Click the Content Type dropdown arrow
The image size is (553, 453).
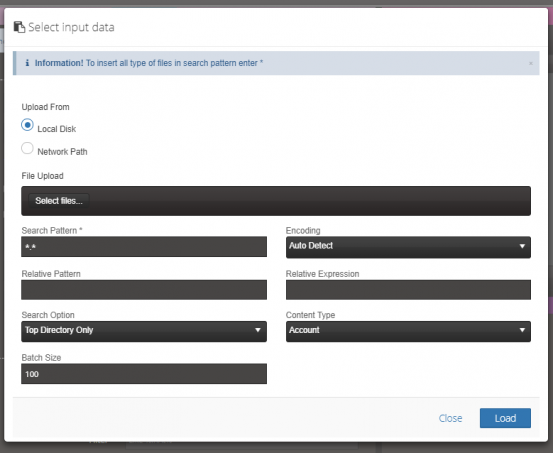pyautogui.click(x=522, y=330)
